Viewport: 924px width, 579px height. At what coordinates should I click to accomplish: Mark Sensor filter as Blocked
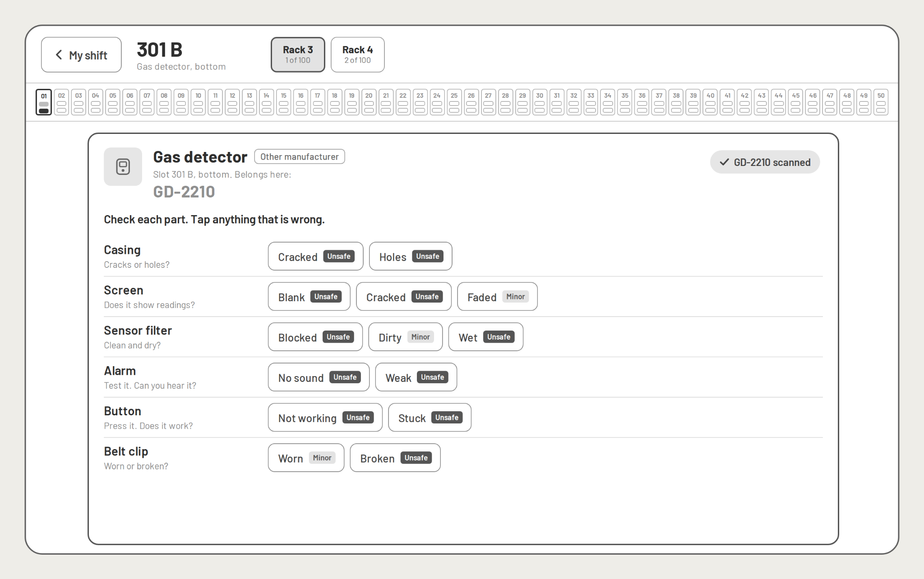click(315, 337)
